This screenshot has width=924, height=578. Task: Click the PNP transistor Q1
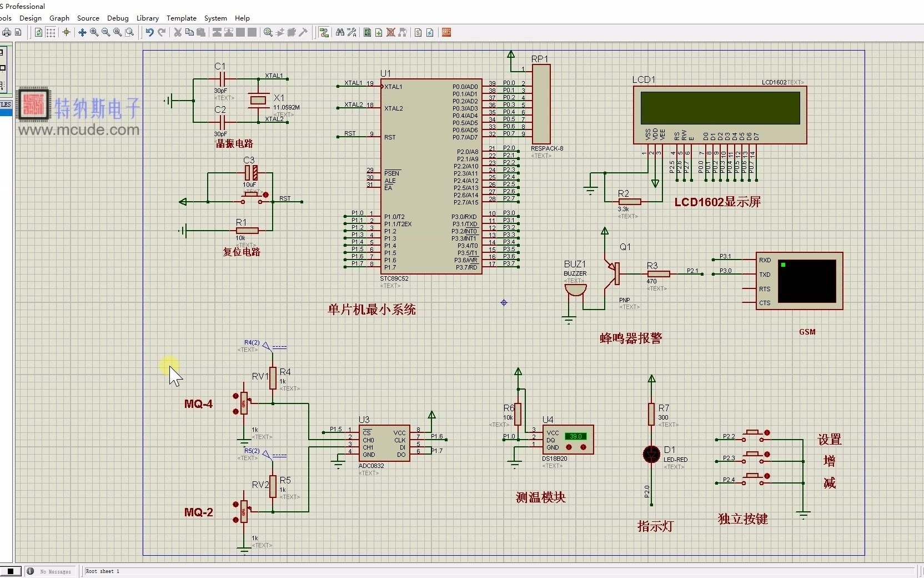click(x=612, y=274)
